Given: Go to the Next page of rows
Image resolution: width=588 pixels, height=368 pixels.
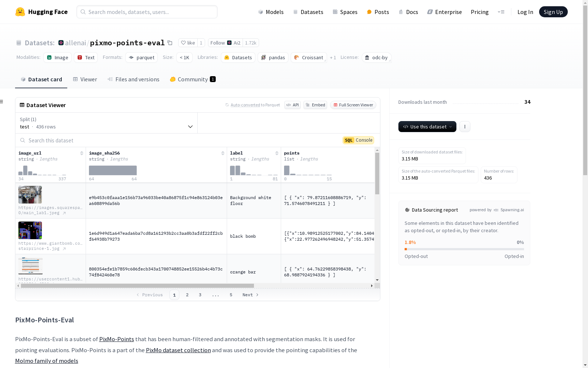Looking at the screenshot, I should coord(251,295).
